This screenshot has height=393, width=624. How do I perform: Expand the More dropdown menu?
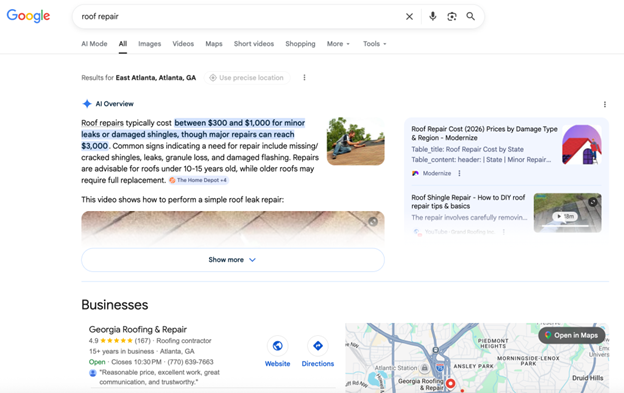tap(338, 44)
